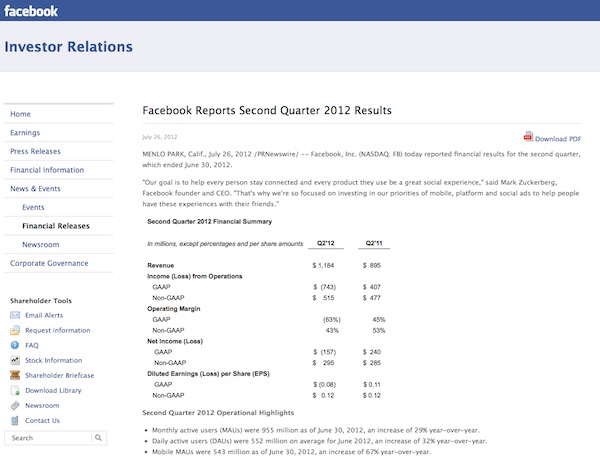Select Newsroom under Financial Releases
600x459 pixels.
pyautogui.click(x=40, y=244)
